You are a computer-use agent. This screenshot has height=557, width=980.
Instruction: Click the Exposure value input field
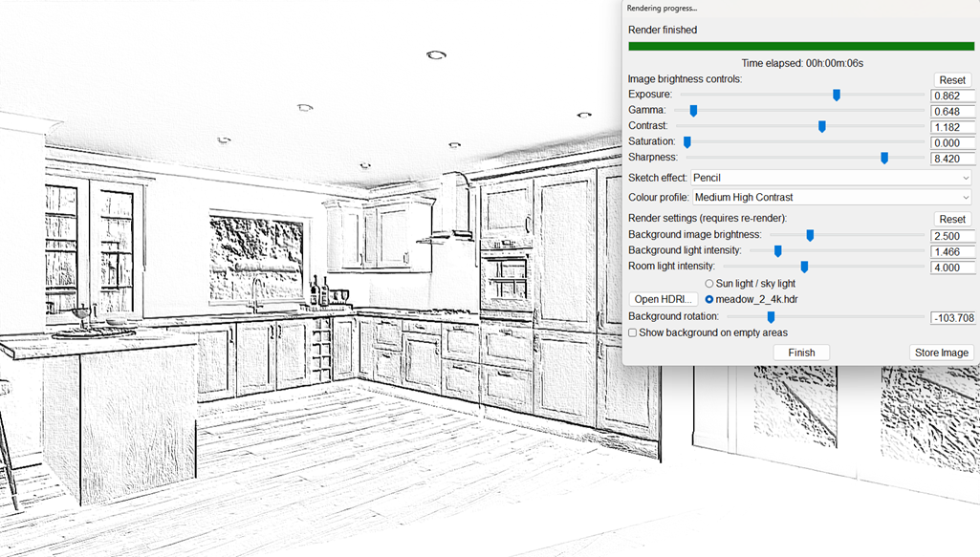951,96
